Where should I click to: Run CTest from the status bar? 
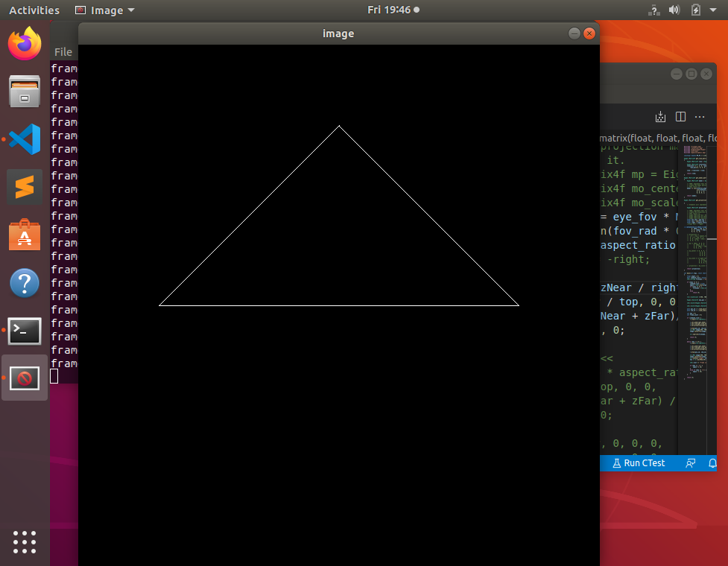[x=639, y=463]
